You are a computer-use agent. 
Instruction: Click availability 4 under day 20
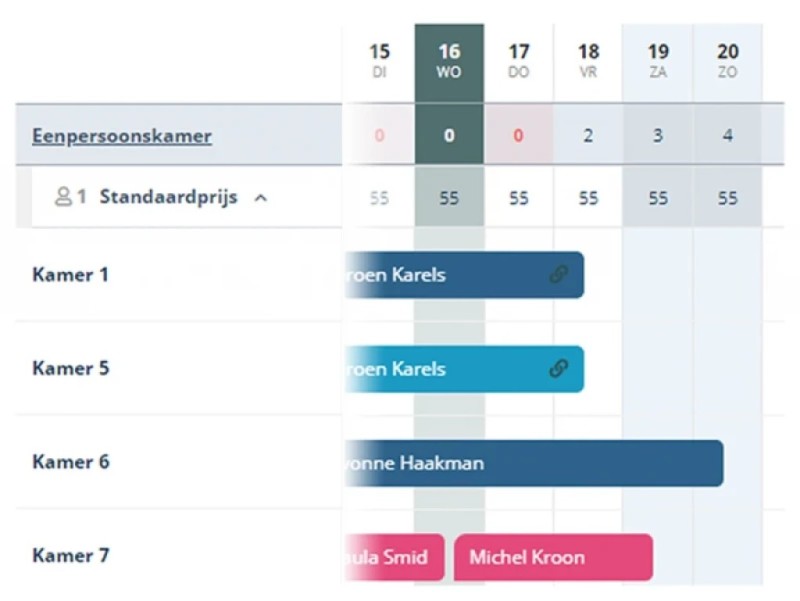click(728, 136)
